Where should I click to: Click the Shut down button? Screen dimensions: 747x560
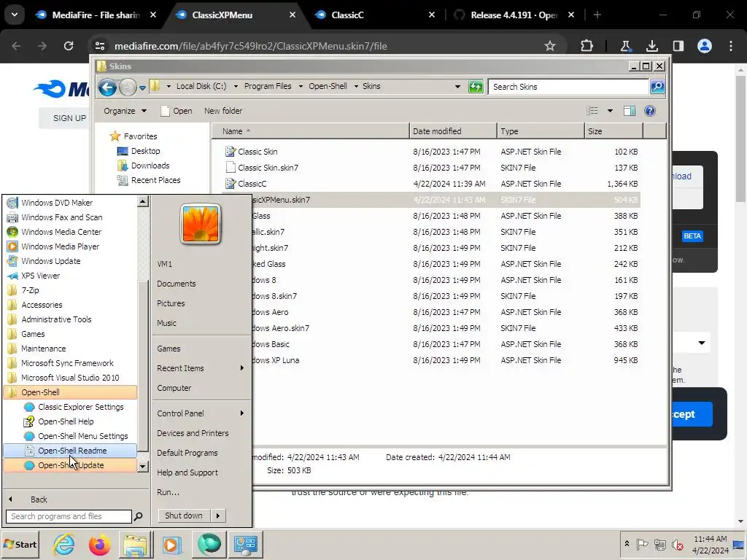pyautogui.click(x=183, y=516)
